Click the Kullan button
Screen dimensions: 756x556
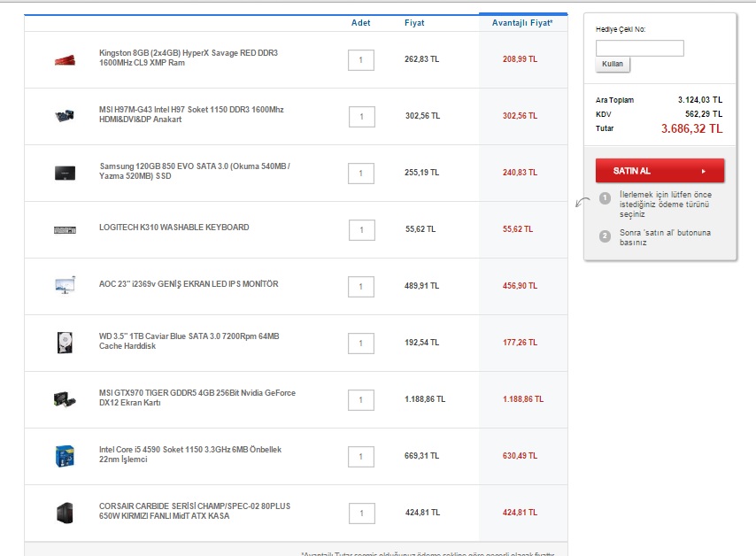tap(613, 64)
